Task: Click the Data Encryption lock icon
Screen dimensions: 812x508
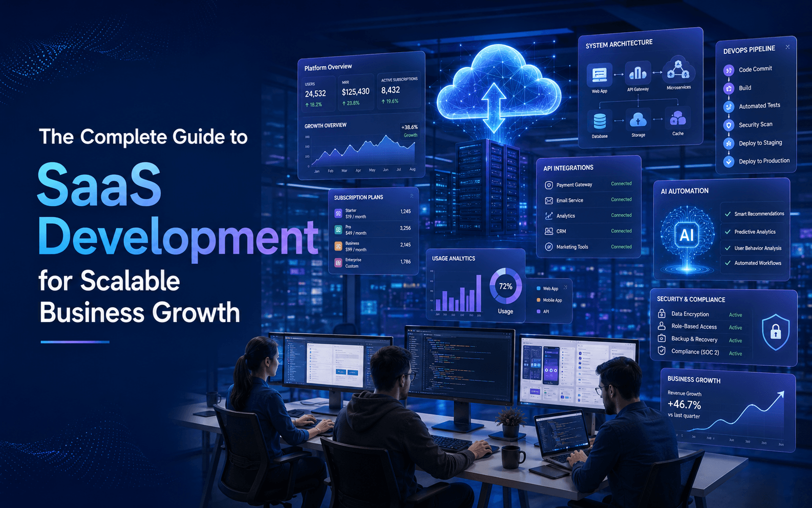Action: tap(661, 313)
